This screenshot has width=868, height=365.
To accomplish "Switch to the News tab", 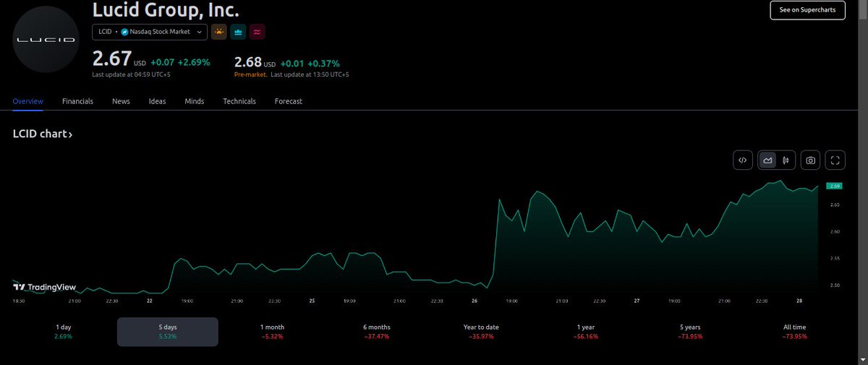I will click(121, 101).
